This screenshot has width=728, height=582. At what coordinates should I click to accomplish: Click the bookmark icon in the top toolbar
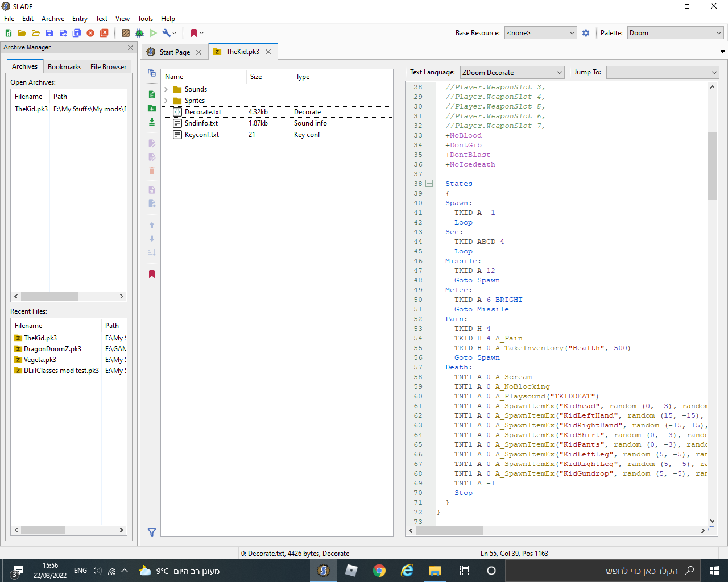[194, 33]
